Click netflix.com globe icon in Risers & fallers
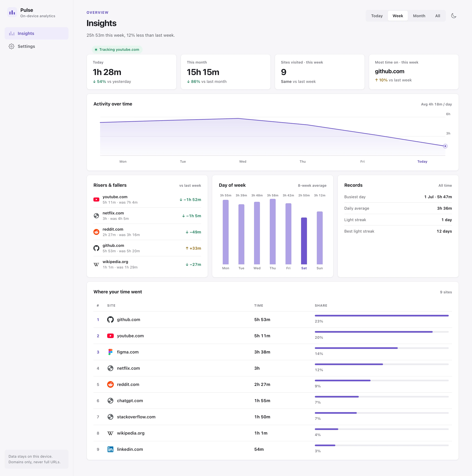Screen dimensions: 472x476 (96, 216)
